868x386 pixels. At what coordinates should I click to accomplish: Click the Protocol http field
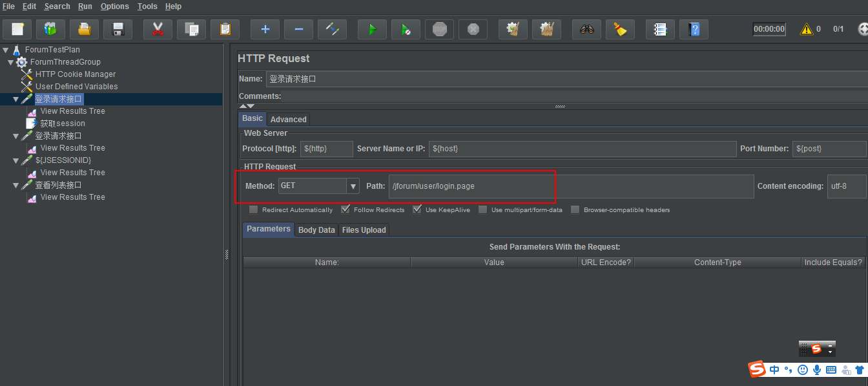point(326,149)
